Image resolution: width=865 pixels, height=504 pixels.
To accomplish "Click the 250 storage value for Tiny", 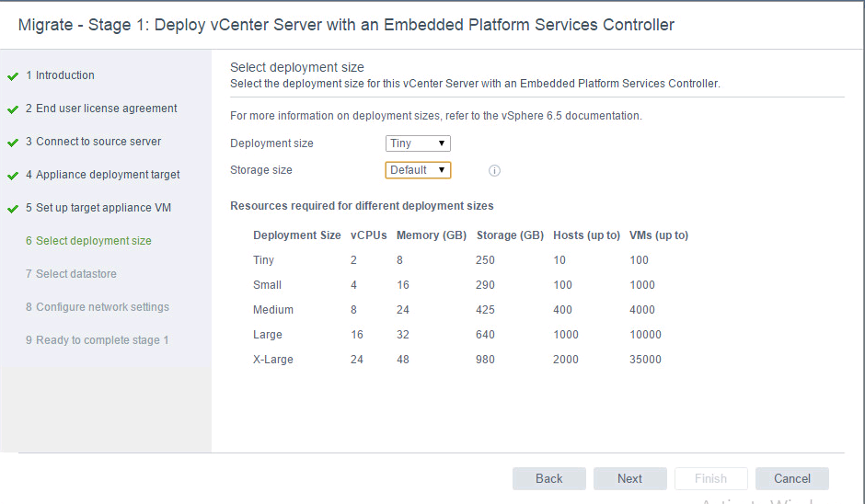I will coord(485,259).
